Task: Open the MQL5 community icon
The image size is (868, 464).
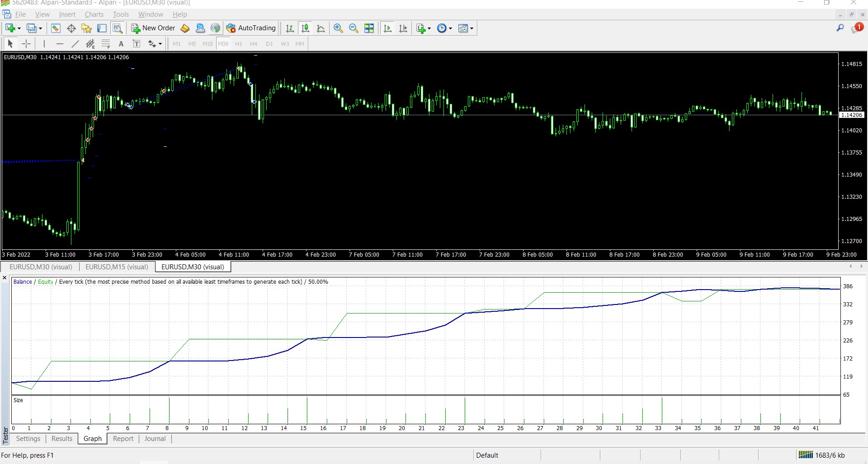Action: click(200, 28)
